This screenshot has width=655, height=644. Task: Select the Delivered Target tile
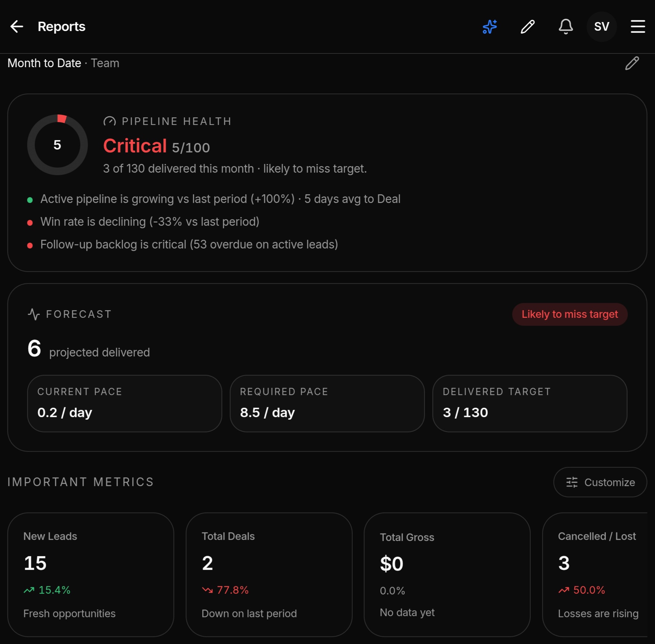(x=530, y=403)
